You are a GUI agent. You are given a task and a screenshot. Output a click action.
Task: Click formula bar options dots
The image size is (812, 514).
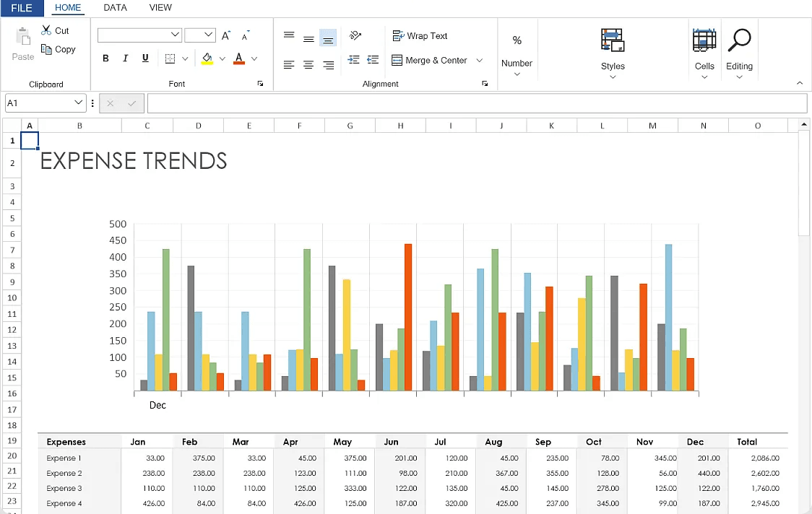click(x=92, y=103)
